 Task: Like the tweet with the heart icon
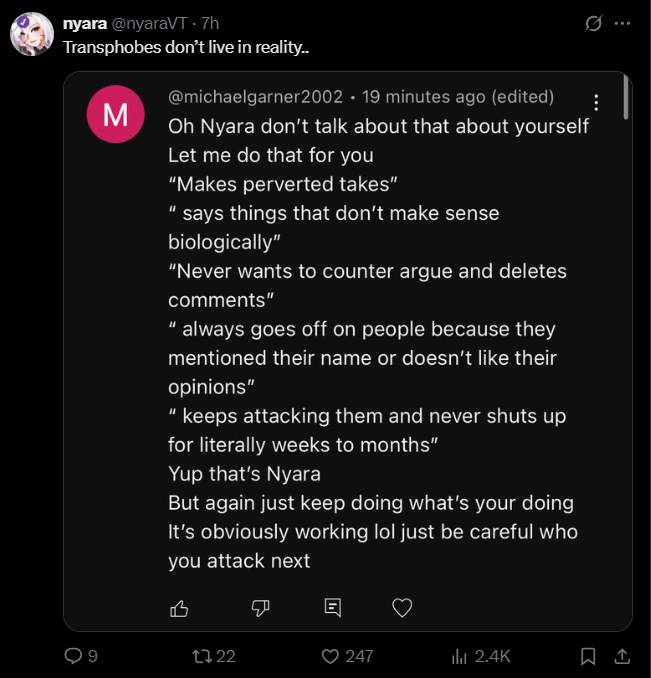tap(331, 656)
